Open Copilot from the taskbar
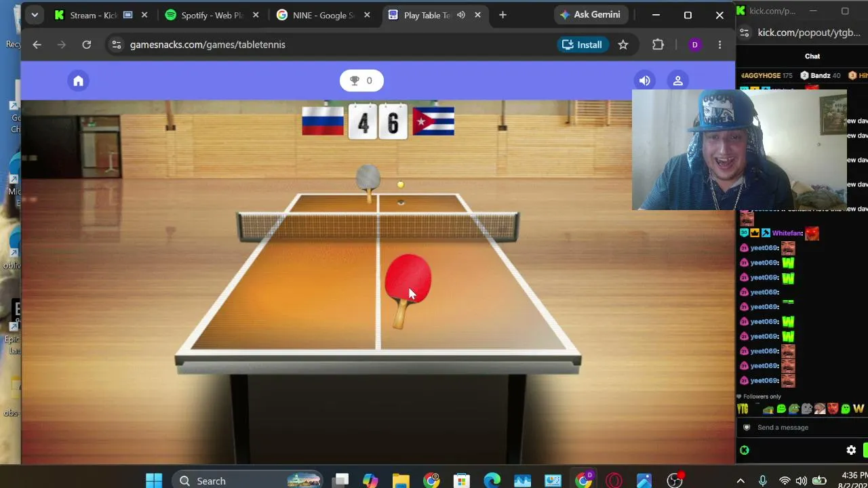This screenshot has height=488, width=868. (x=370, y=481)
